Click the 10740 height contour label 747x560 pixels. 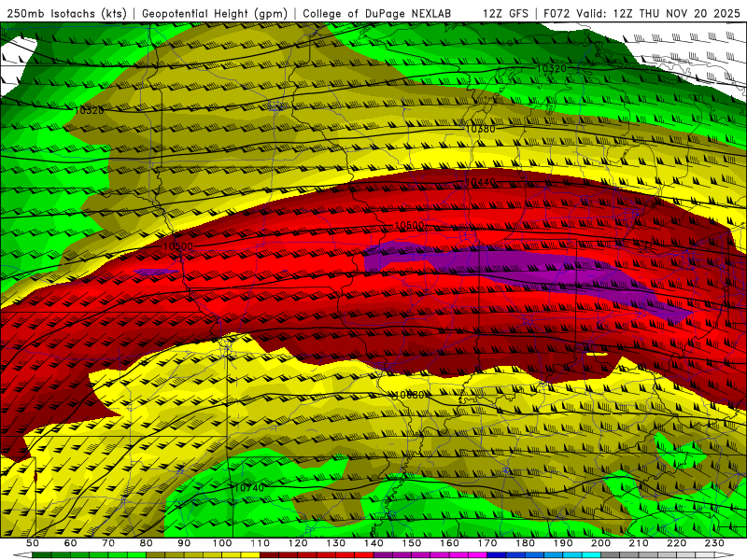[x=248, y=487]
